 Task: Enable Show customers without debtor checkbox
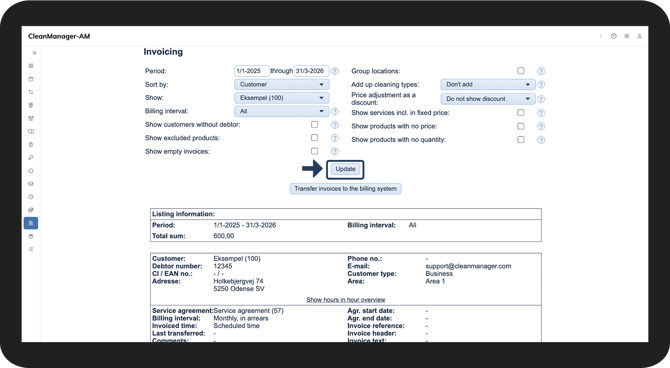pos(314,124)
